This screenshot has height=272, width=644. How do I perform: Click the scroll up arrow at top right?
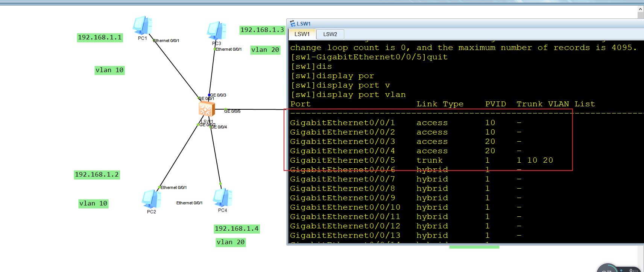point(640,9)
